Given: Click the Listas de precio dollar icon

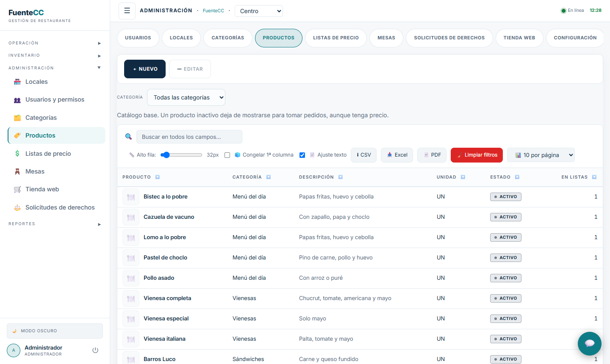Looking at the screenshot, I should tap(17, 154).
